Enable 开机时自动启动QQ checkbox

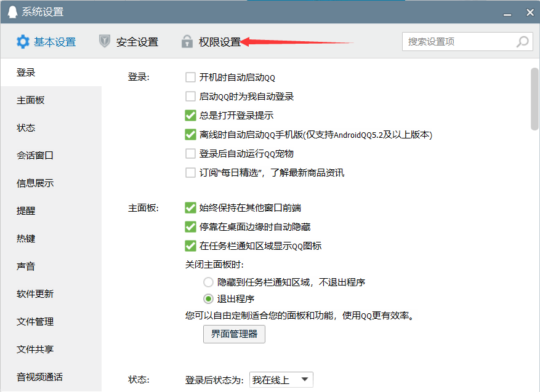(x=190, y=77)
